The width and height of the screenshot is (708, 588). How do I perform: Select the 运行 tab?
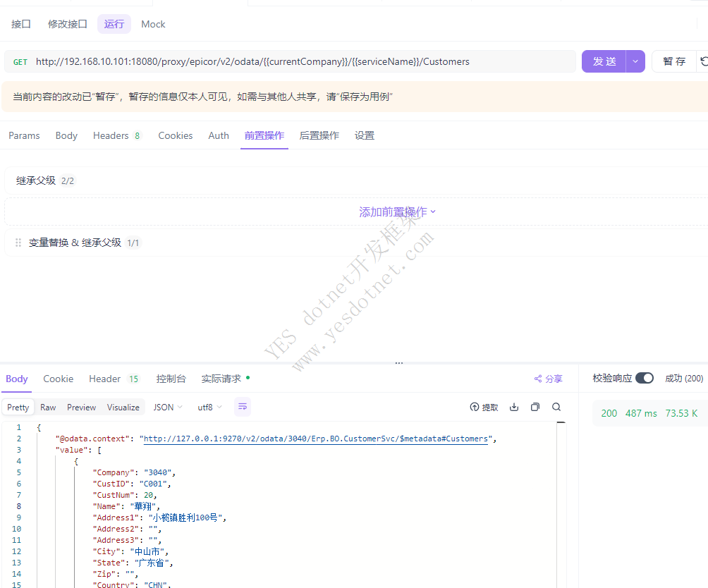click(114, 25)
